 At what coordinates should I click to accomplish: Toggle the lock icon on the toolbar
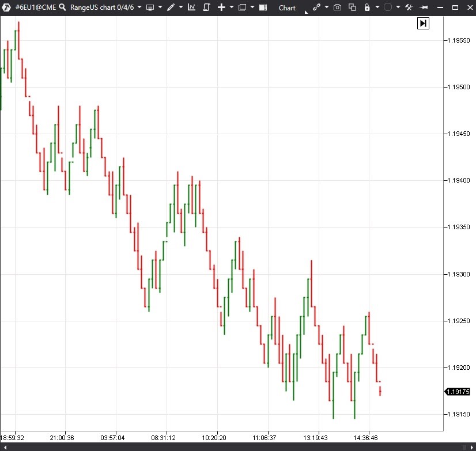click(368, 7)
